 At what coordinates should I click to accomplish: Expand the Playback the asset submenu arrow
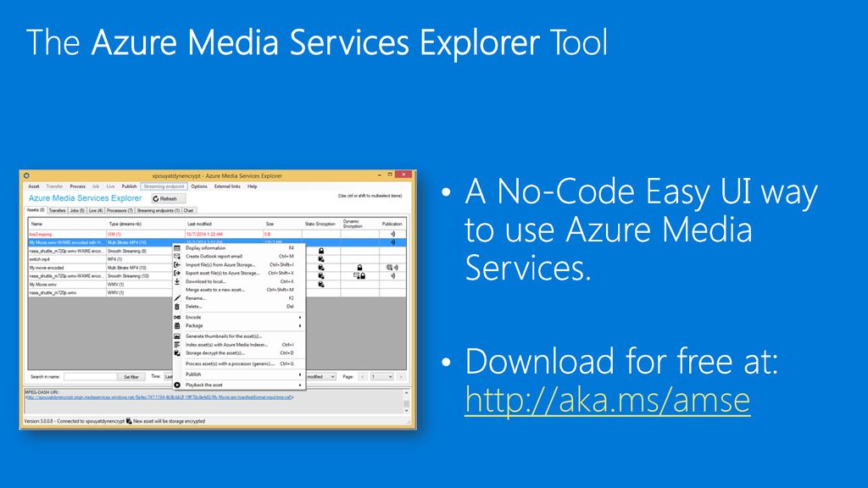300,385
